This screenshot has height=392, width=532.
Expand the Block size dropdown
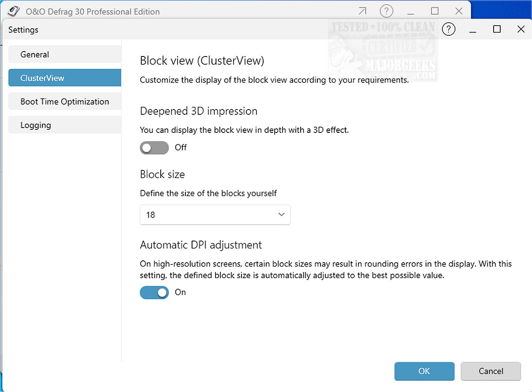(215, 215)
